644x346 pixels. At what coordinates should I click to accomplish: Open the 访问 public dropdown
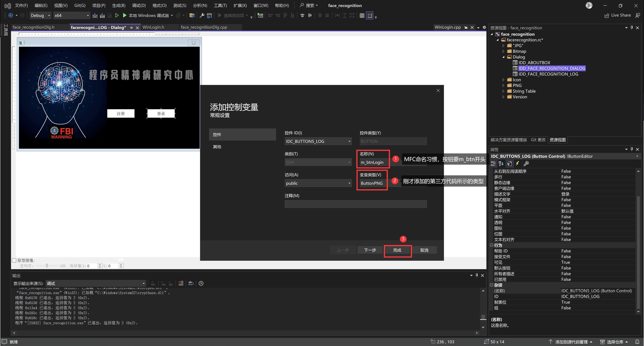click(318, 183)
